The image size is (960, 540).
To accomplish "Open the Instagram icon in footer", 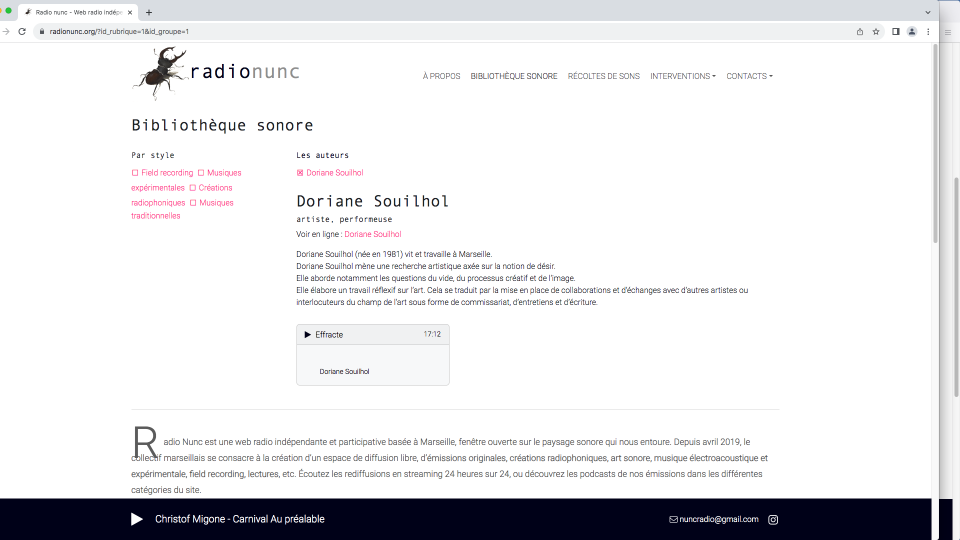I will click(773, 519).
